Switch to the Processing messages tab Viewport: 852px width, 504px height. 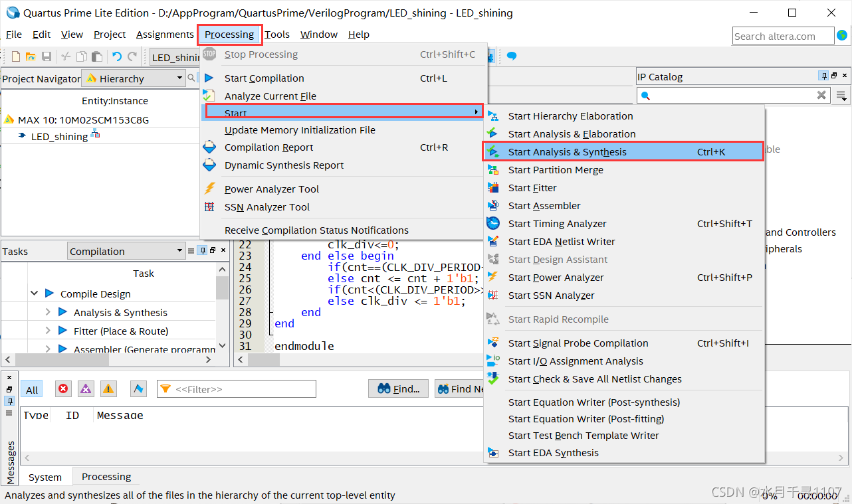click(106, 477)
